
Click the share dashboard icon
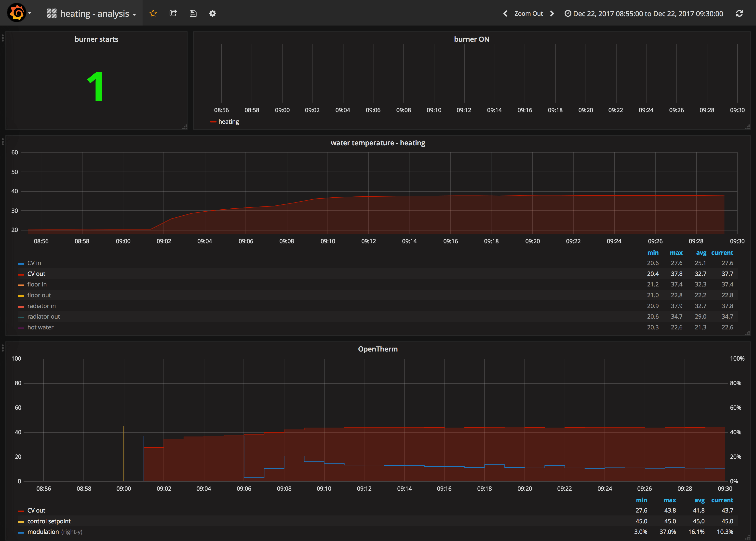pos(173,13)
